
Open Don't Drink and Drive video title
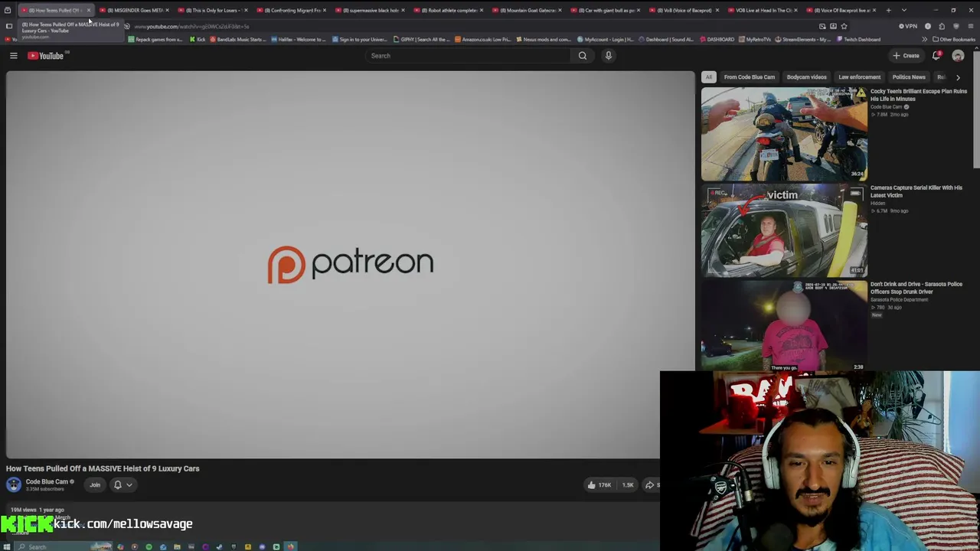(x=916, y=288)
